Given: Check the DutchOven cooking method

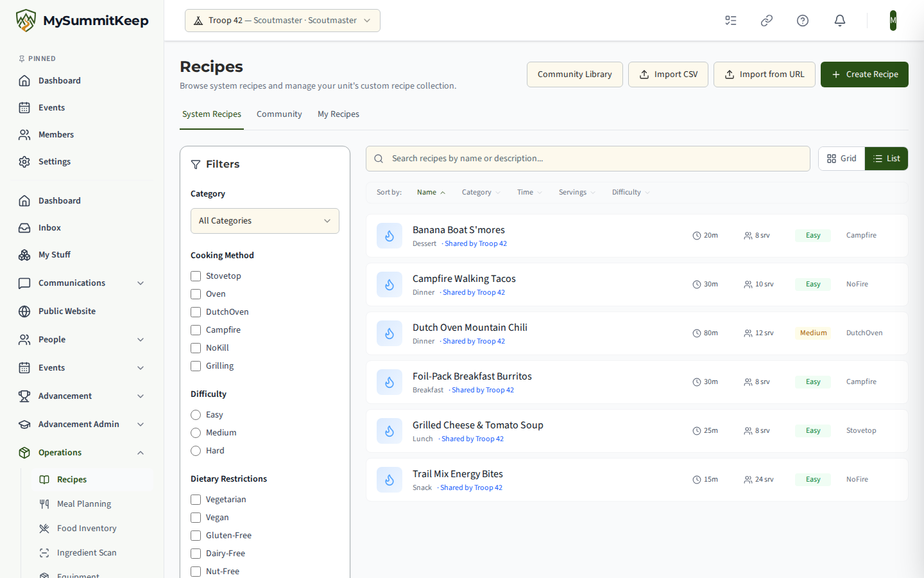Looking at the screenshot, I should [196, 312].
